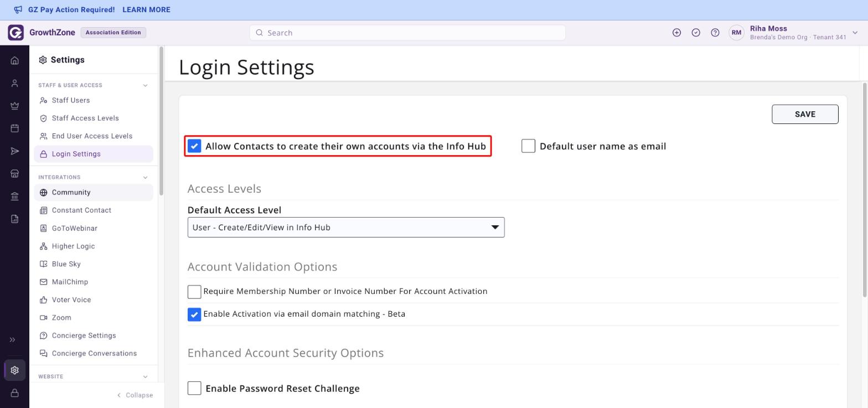Viewport: 868px width, 408px height.
Task: Open Community integration
Action: pos(94,192)
